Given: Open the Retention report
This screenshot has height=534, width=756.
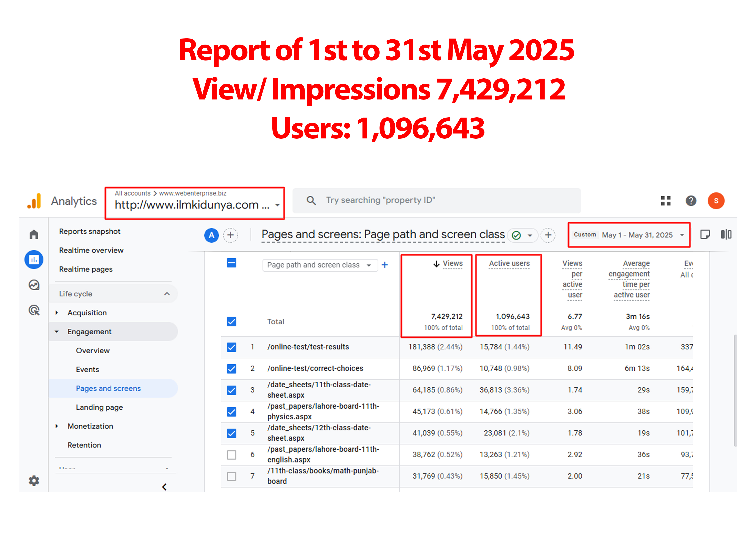Looking at the screenshot, I should 84,445.
